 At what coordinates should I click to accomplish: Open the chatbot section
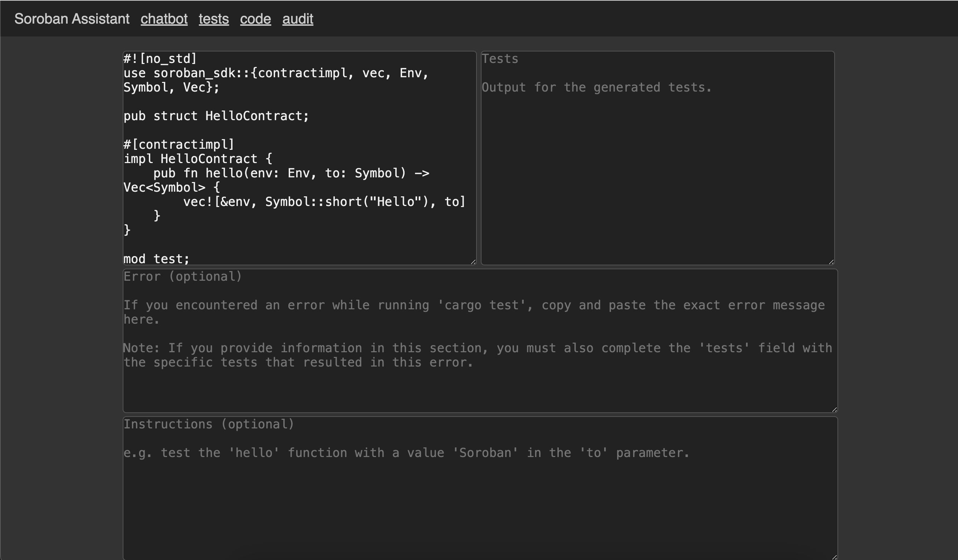(164, 19)
